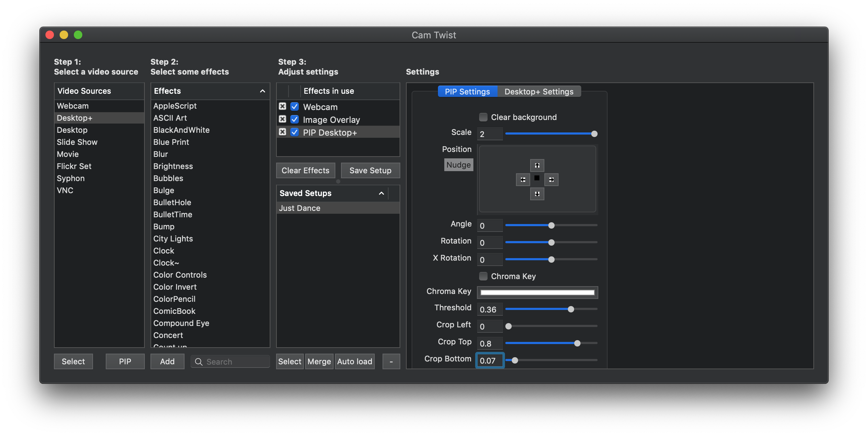The image size is (868, 436).
Task: Click Save Setup button
Action: [370, 170]
